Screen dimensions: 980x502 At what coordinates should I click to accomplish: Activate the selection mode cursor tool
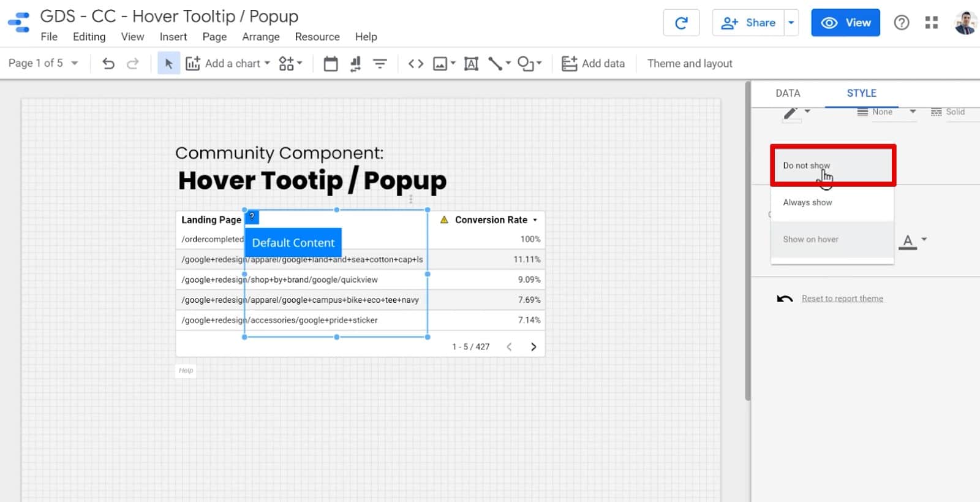coord(168,64)
